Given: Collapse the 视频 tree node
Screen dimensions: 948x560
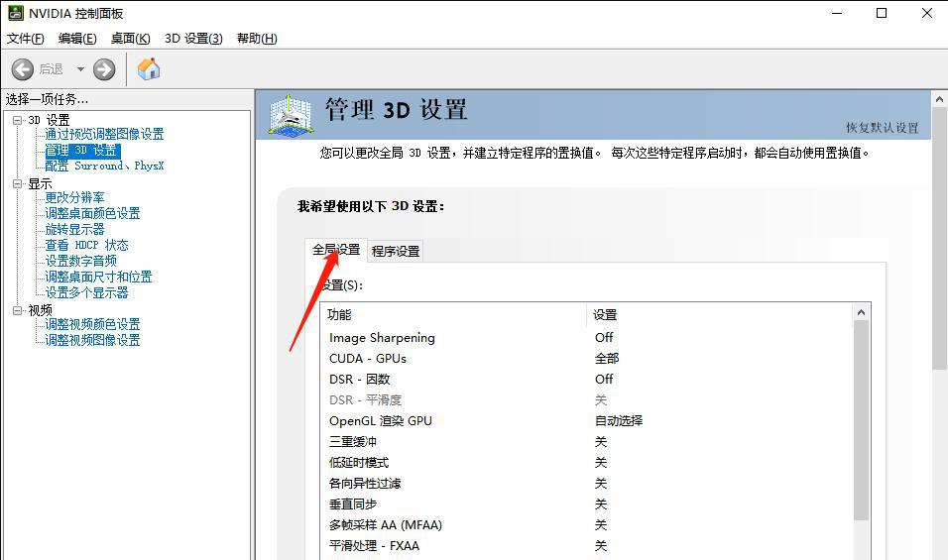Looking at the screenshot, I should [x=18, y=310].
